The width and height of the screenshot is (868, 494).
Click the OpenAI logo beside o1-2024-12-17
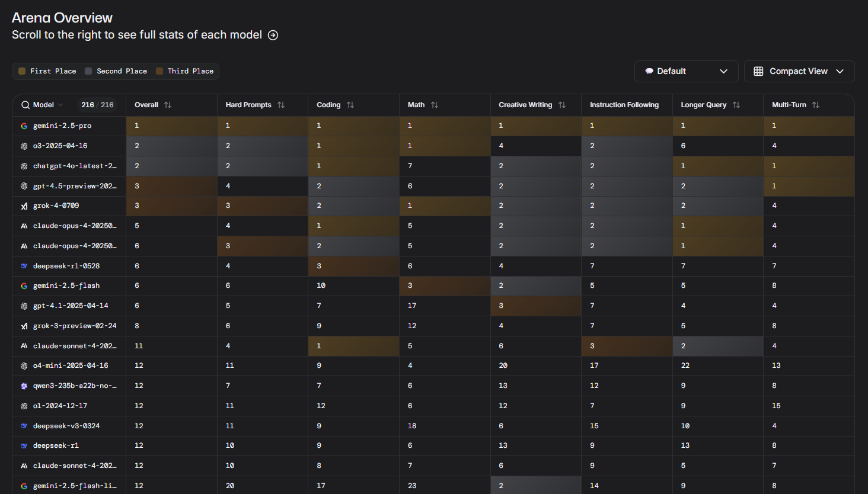(x=24, y=406)
